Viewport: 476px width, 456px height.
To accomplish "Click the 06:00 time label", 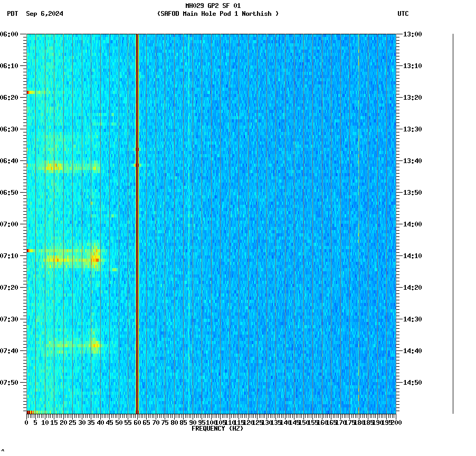I will (9, 35).
